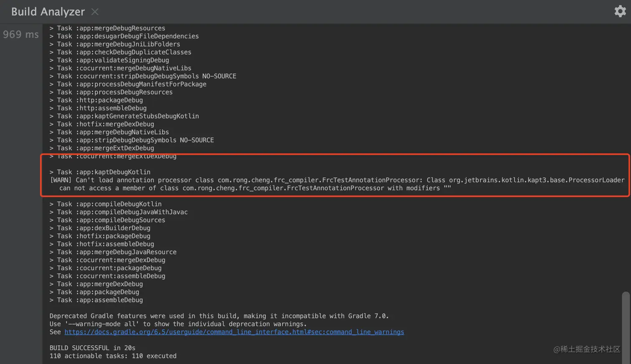Click the line 'Task :app:kaptDebugKotlin'
Screen dimensions: 631x364
click(100, 172)
